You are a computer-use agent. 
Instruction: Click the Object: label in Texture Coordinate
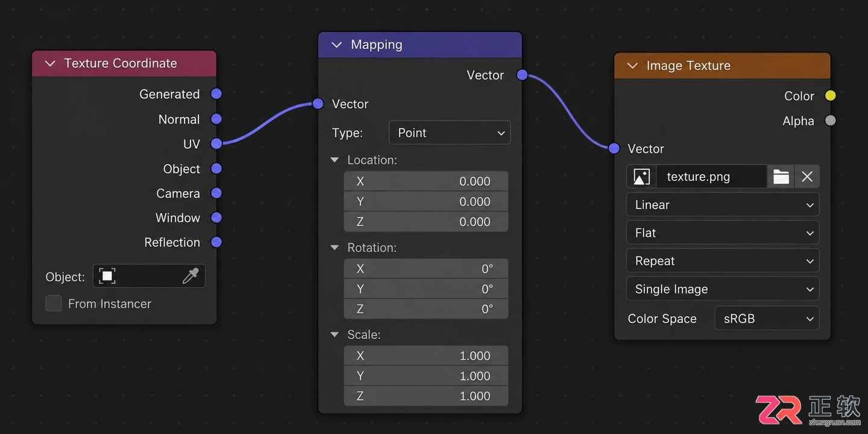click(x=65, y=277)
